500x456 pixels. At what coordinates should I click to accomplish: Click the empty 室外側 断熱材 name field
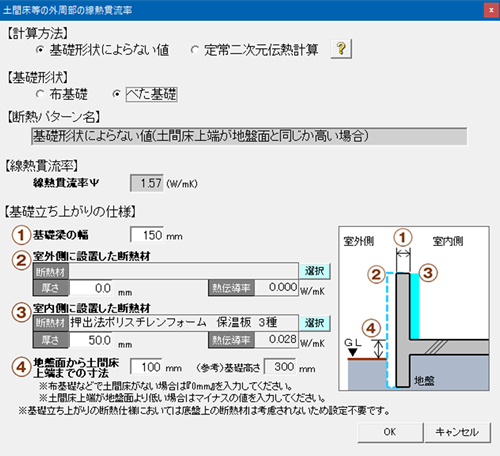point(184,271)
